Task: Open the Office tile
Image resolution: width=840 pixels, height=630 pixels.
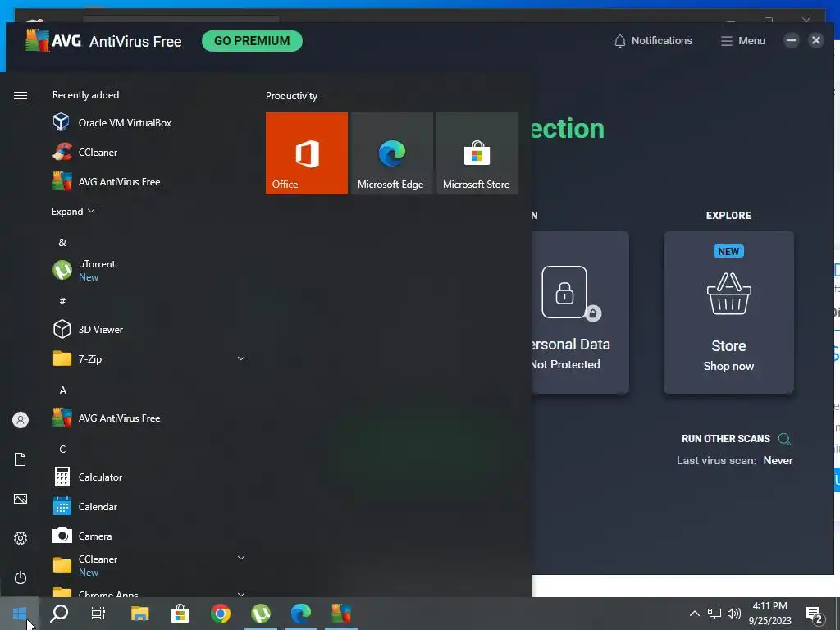Action: tap(307, 153)
